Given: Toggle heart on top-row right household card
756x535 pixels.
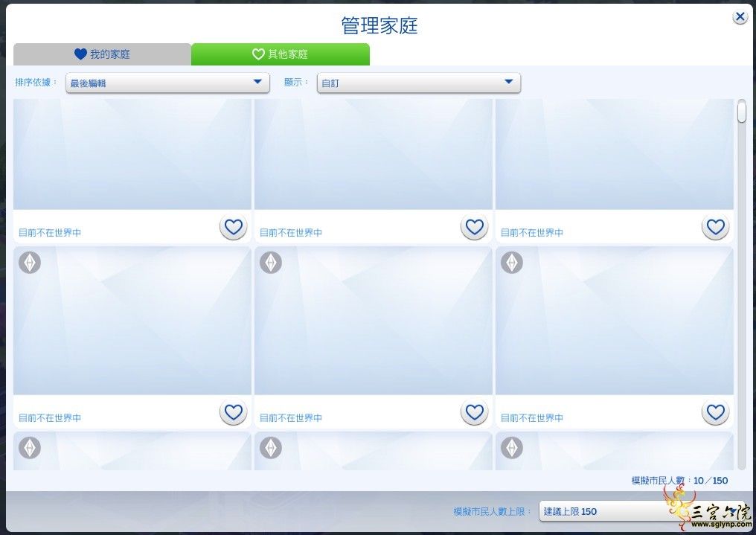Looking at the screenshot, I should point(716,226).
